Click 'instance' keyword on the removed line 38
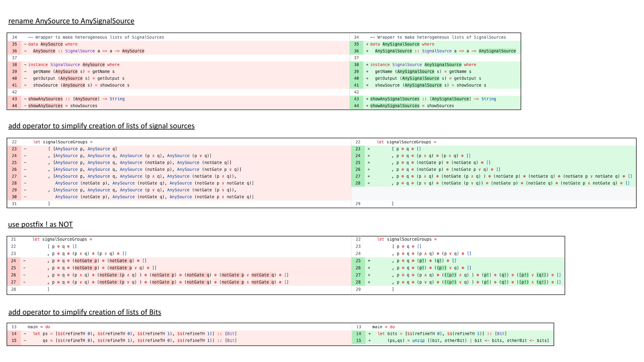The image size is (644, 362). tap(38, 65)
